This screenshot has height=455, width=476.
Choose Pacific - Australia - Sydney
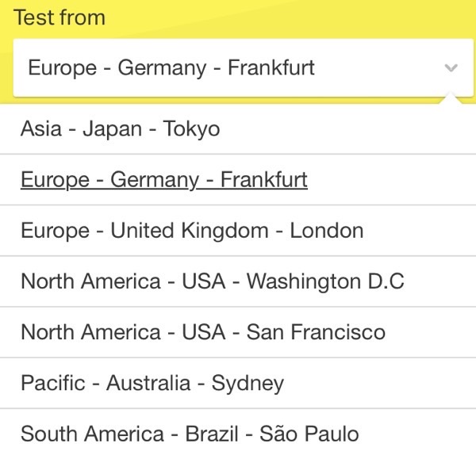(x=152, y=384)
